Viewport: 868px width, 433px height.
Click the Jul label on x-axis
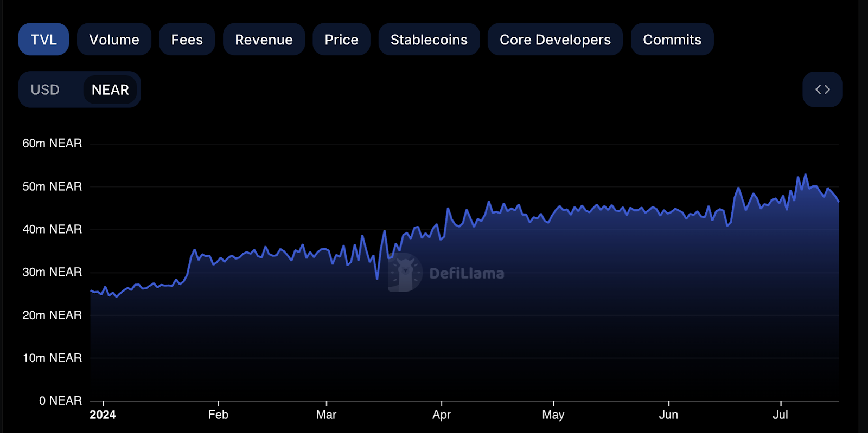tap(780, 415)
